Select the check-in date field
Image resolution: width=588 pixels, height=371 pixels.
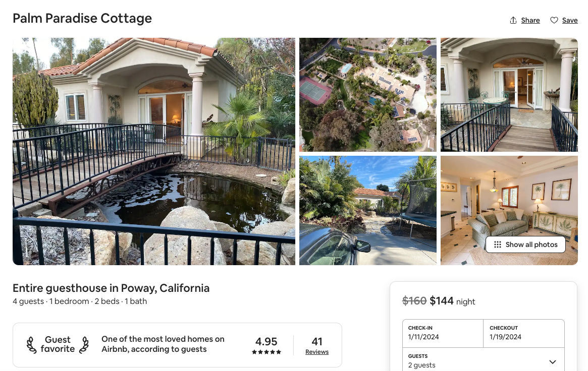pyautogui.click(x=443, y=333)
